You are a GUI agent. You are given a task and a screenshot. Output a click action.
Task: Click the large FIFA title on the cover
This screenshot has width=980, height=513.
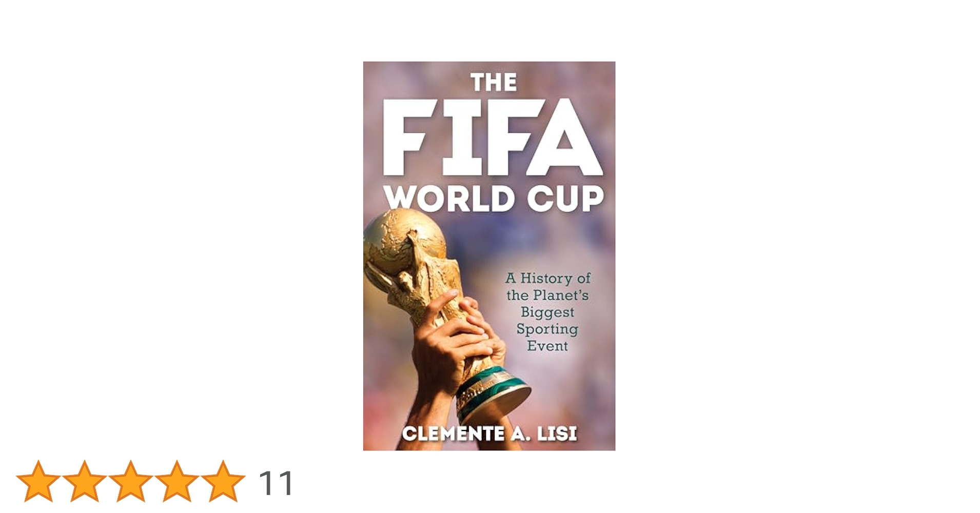pyautogui.click(x=493, y=137)
